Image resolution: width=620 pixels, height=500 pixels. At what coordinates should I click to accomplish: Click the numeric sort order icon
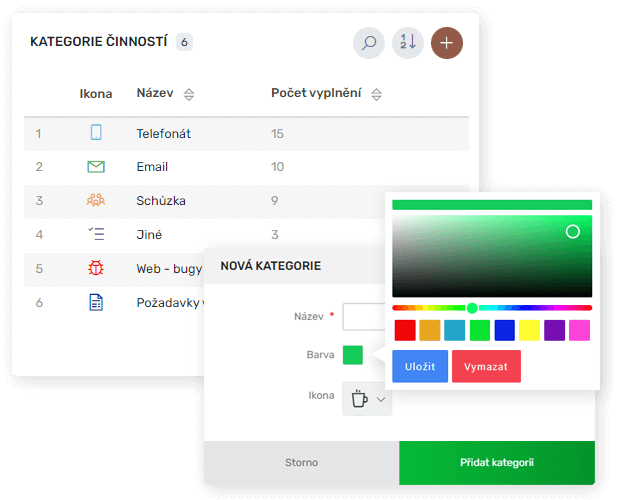pos(408,43)
